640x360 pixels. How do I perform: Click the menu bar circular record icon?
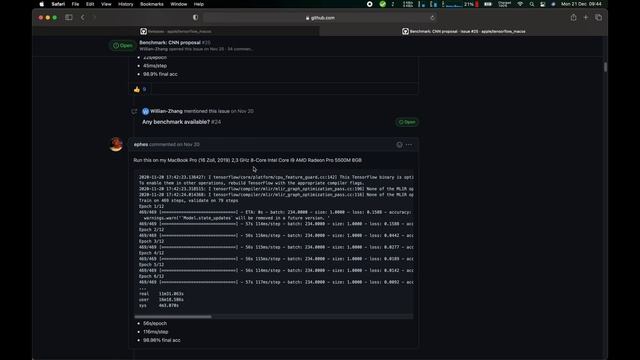pyautogui.click(x=369, y=4)
